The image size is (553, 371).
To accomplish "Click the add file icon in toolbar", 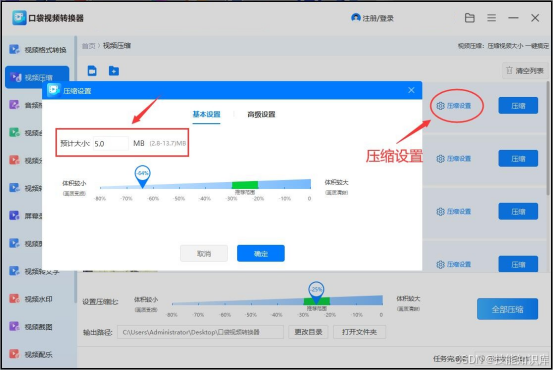I will click(x=92, y=71).
